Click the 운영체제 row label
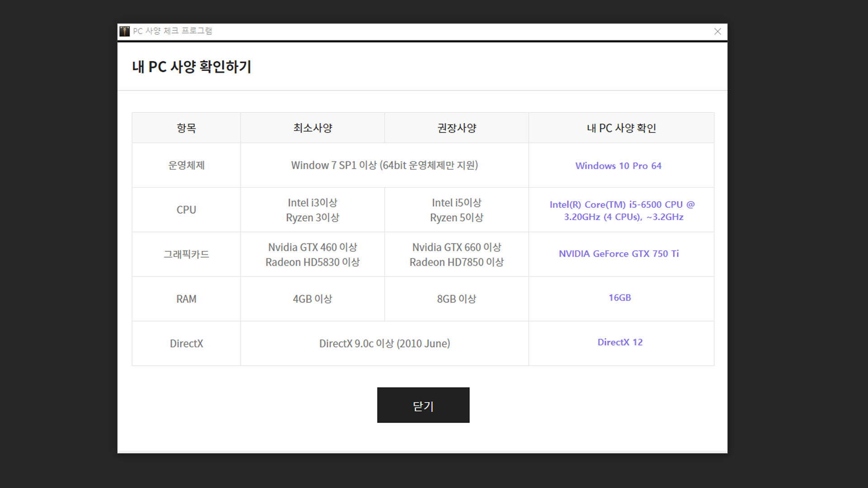 (186, 165)
